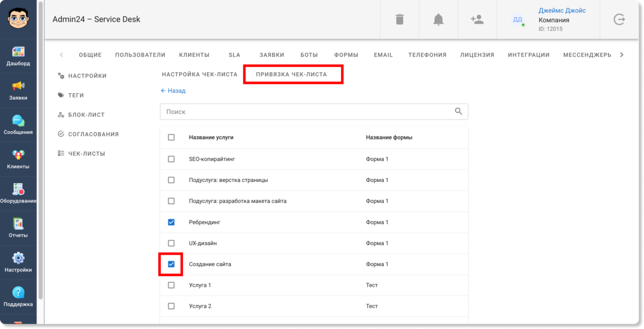Toggle the select-all checkbox in table header
The width and height of the screenshot is (644, 329).
coord(171,138)
